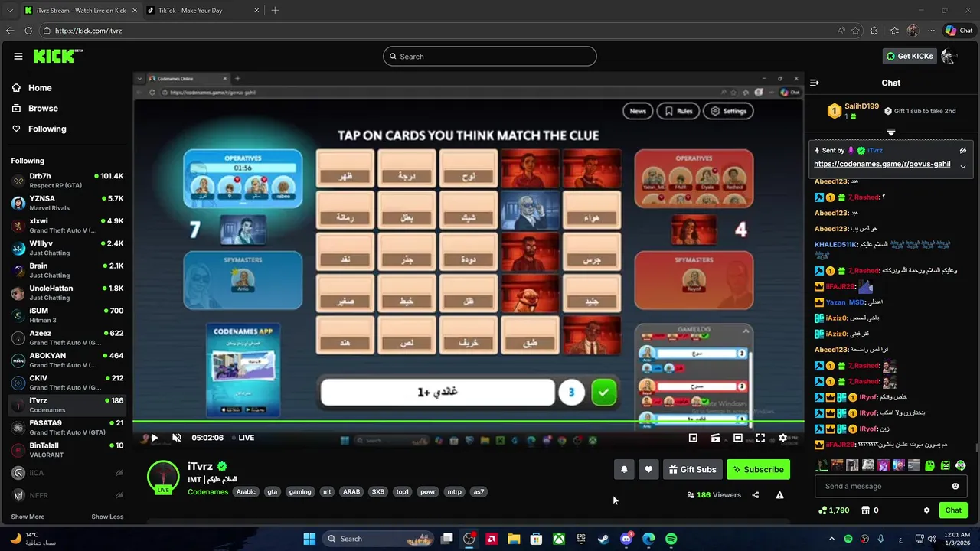Viewport: 980px width, 551px height.
Task: Unmute the stream volume
Action: pos(177,438)
